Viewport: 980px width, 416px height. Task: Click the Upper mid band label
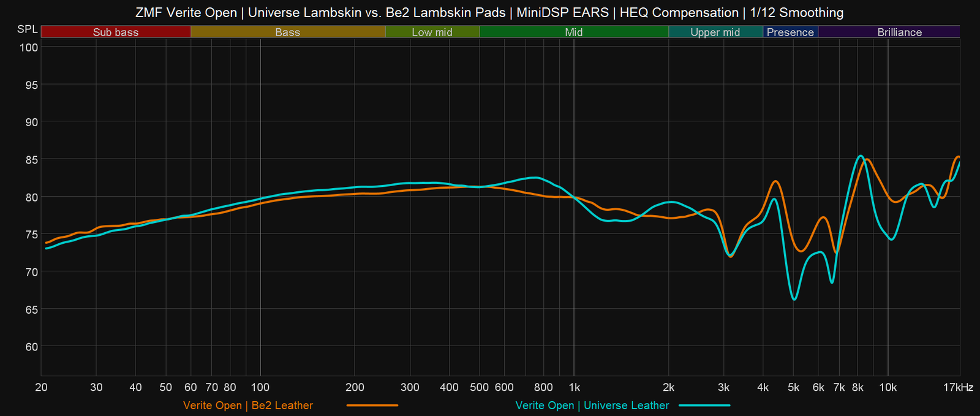coord(715,32)
